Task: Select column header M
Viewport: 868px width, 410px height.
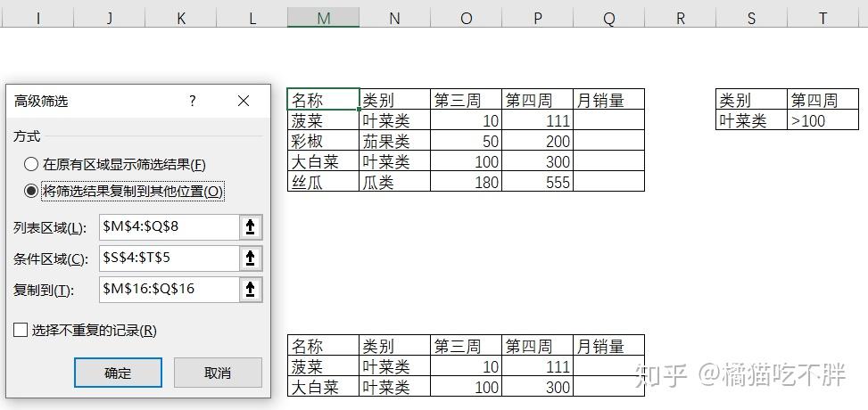Action: pyautogui.click(x=323, y=18)
